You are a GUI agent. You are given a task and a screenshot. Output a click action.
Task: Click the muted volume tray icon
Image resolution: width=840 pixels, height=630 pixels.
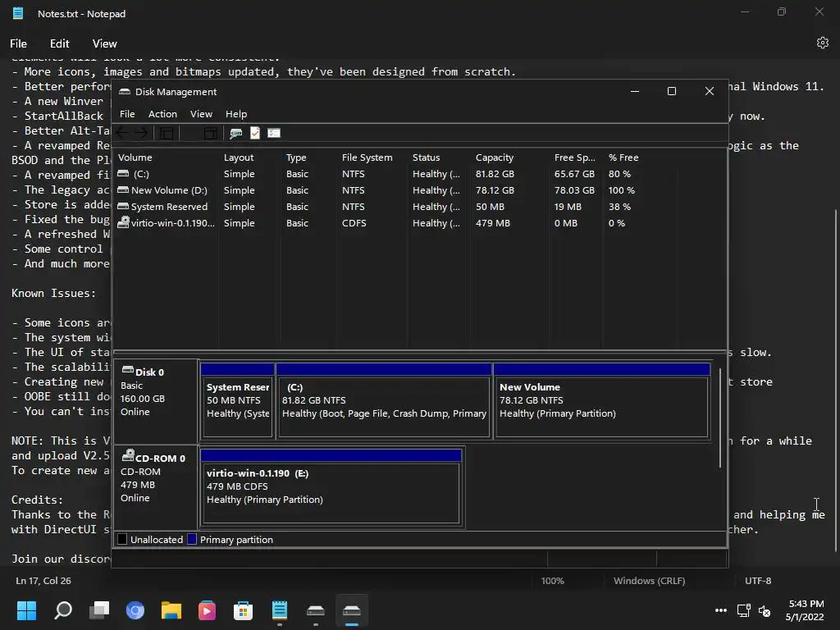(765, 610)
